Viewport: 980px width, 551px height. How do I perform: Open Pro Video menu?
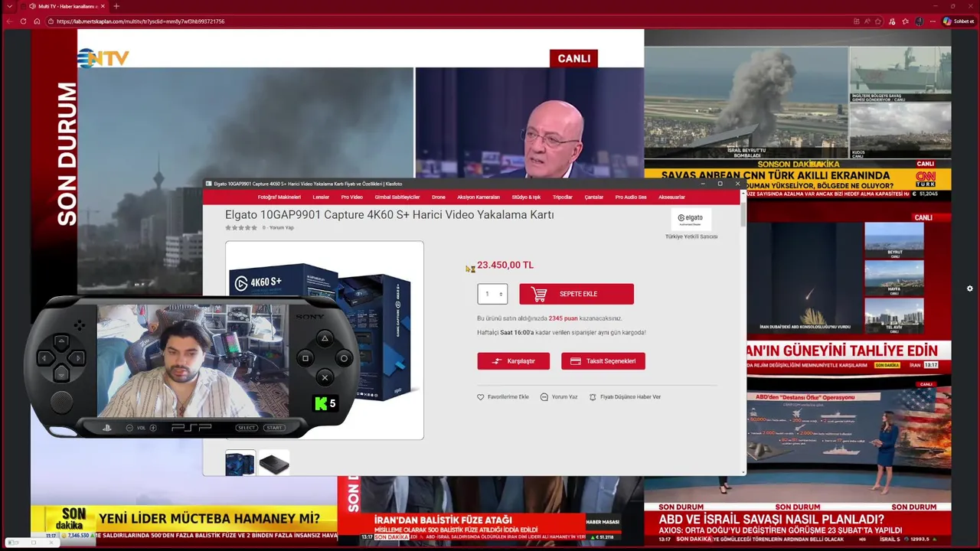(352, 197)
